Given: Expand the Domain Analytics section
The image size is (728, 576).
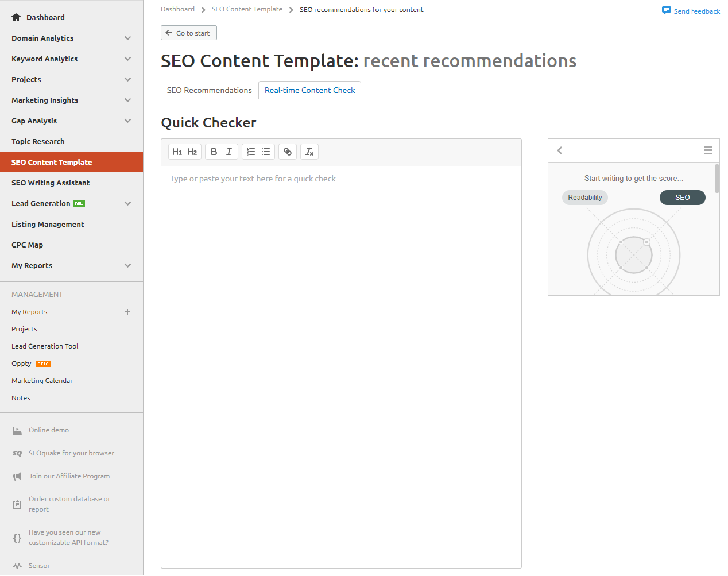Looking at the screenshot, I should pyautogui.click(x=71, y=38).
